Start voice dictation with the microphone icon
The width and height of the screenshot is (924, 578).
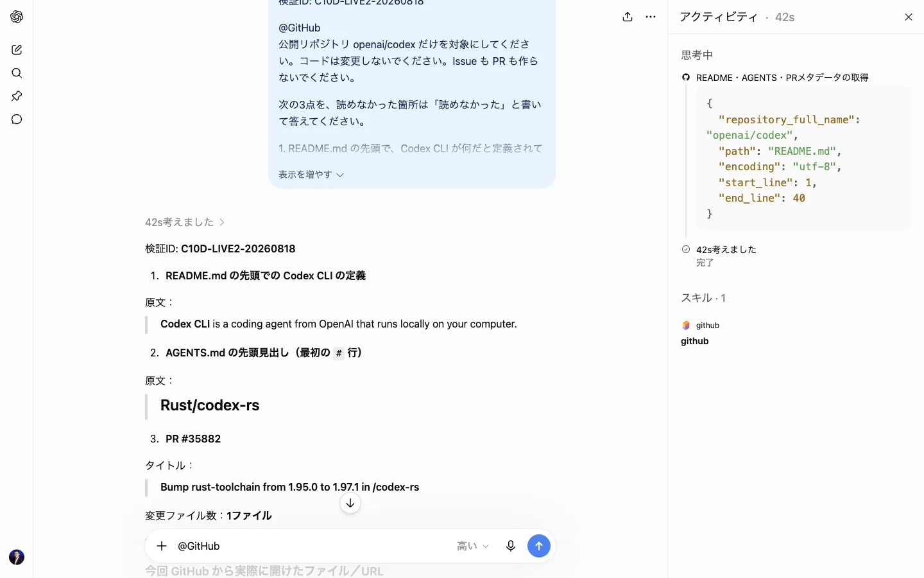click(511, 546)
